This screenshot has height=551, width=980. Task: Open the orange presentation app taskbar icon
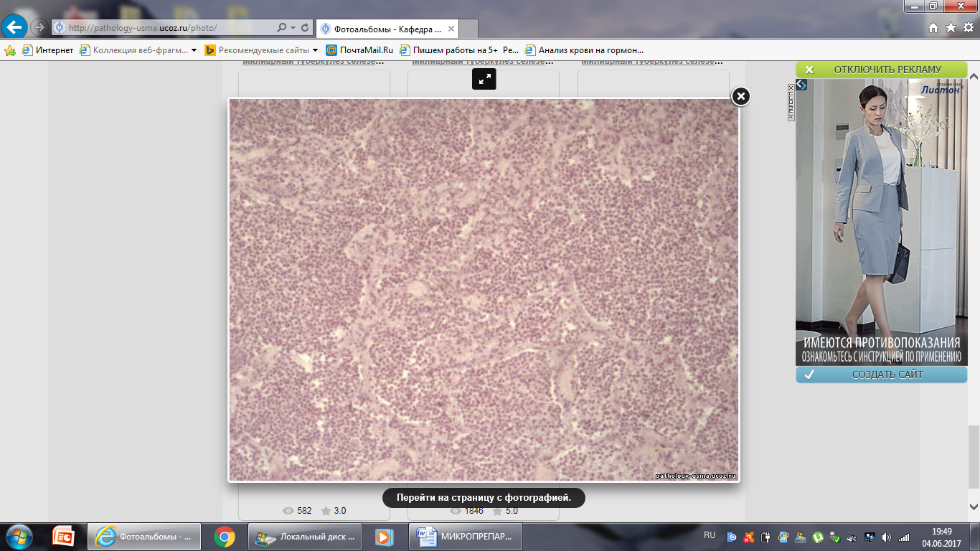(63, 536)
